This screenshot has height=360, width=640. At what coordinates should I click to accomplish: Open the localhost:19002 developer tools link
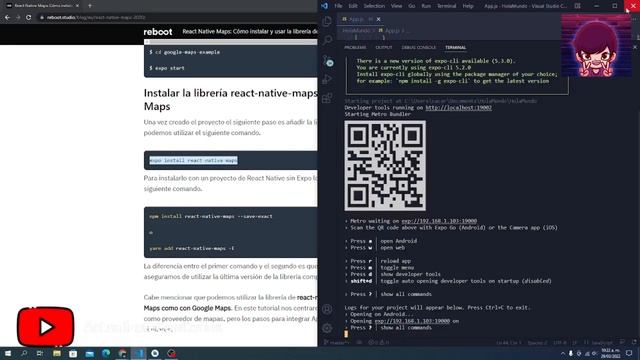[x=458, y=108]
